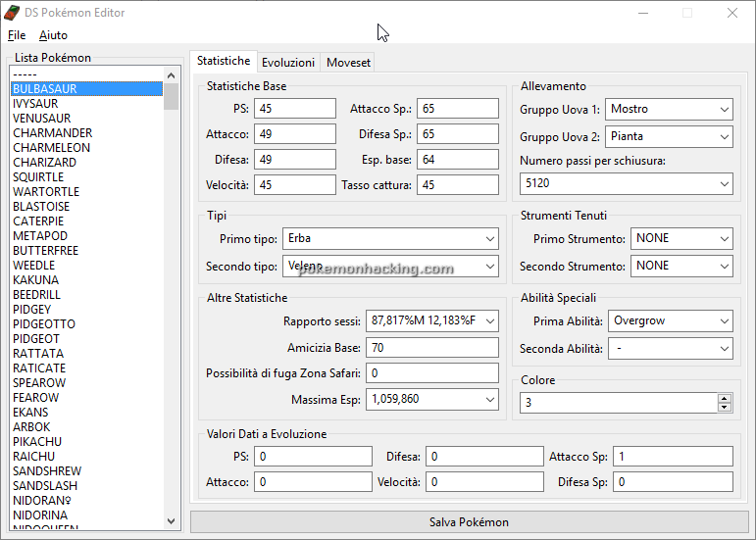
Task: Select VENUSAUR in the Pokémon list
Action: click(87, 119)
